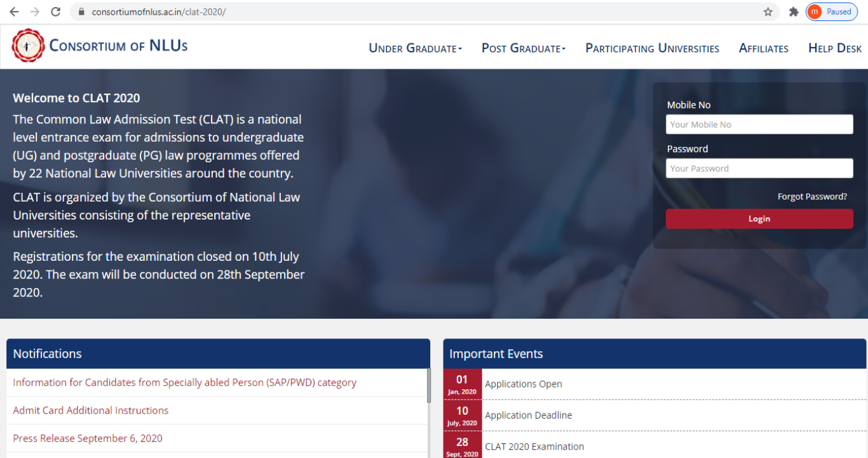The height and width of the screenshot is (458, 868).
Task: Bookmark this page with the star
Action: (x=768, y=11)
